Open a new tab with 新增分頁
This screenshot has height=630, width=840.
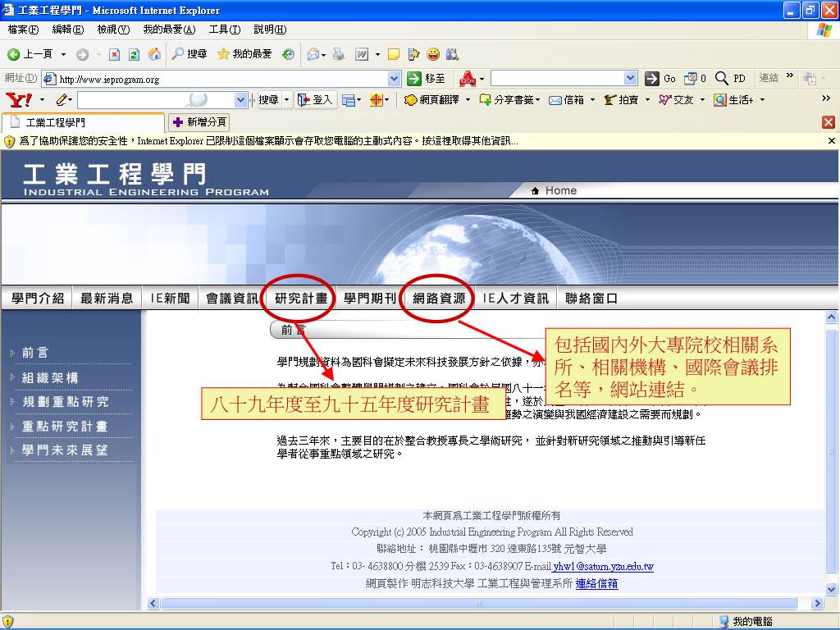pyautogui.click(x=199, y=123)
